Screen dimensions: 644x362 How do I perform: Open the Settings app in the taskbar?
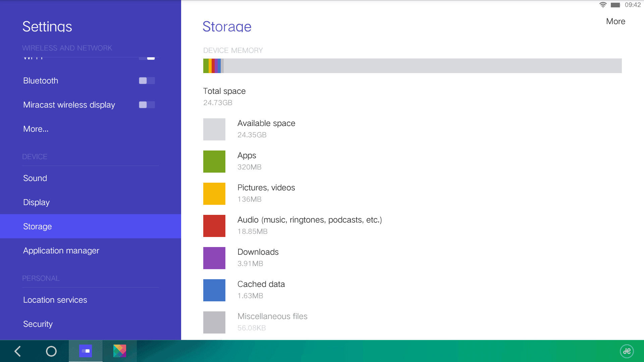pyautogui.click(x=86, y=351)
